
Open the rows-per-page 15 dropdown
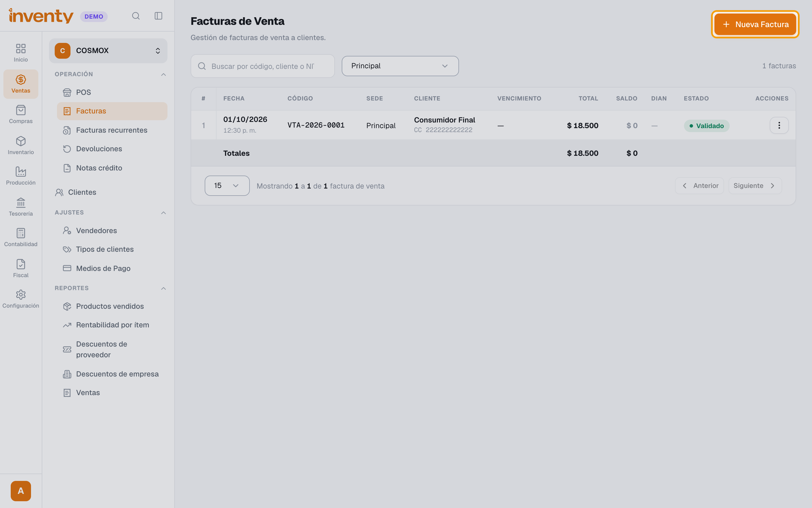pyautogui.click(x=227, y=185)
